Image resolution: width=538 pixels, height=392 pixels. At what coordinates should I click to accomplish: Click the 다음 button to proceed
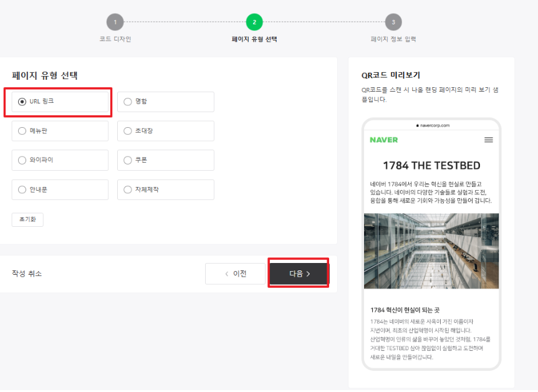click(x=298, y=272)
